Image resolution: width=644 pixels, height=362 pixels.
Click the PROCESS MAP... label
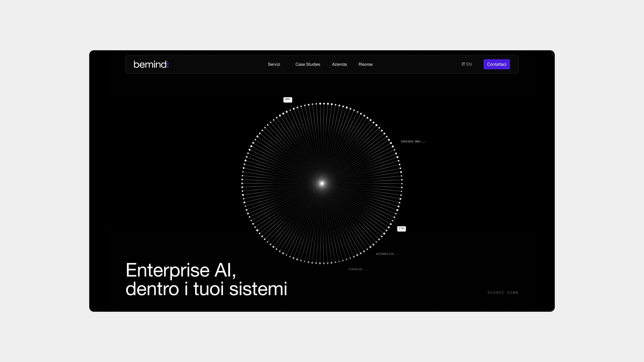pos(413,141)
